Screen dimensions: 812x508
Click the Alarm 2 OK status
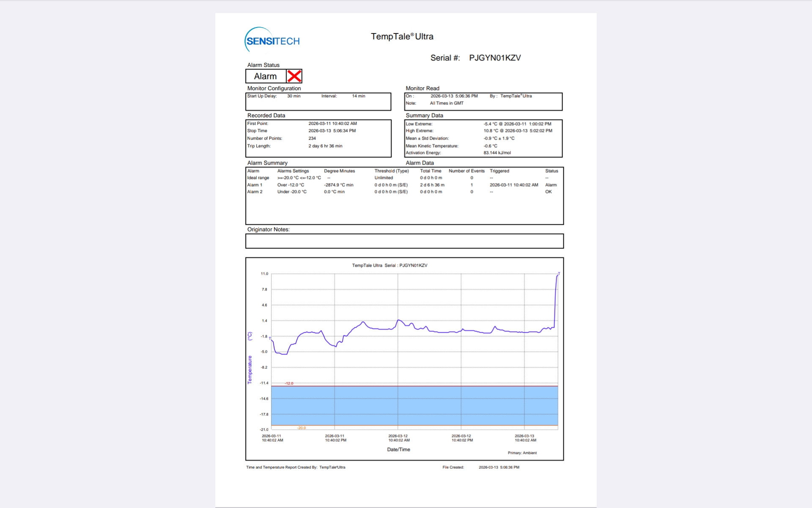[x=548, y=192]
